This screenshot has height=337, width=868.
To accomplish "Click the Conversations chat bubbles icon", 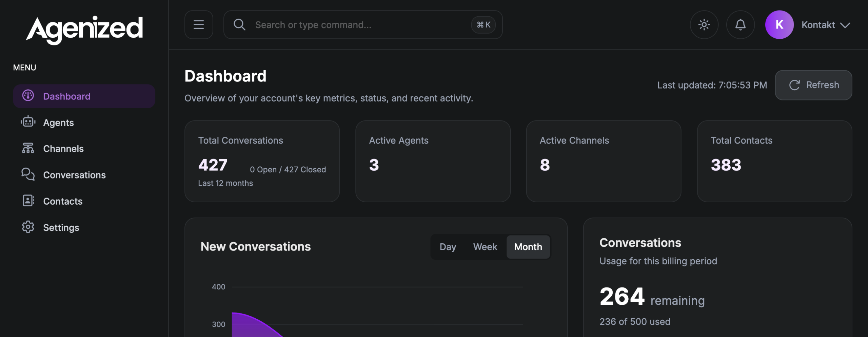I will (28, 174).
